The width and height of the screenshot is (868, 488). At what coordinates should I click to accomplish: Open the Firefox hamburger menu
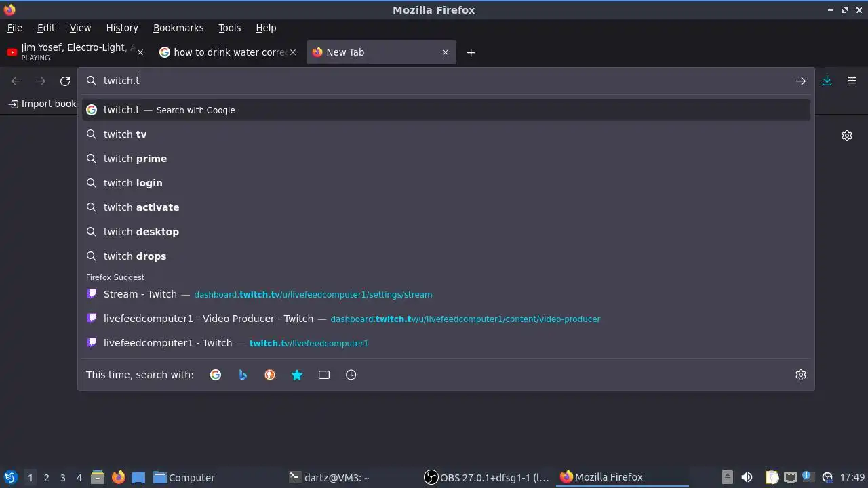click(852, 81)
